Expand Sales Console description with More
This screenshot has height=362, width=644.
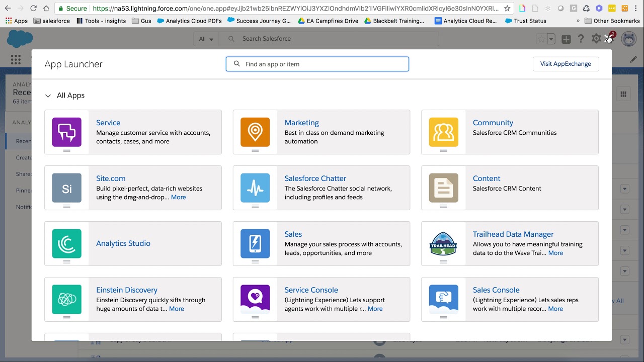tap(555, 309)
